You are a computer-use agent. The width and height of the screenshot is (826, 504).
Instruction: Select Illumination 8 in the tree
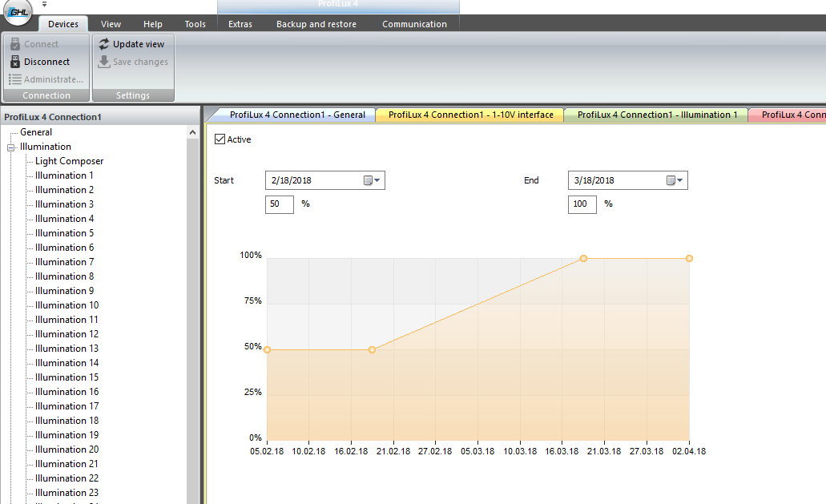pyautogui.click(x=64, y=276)
